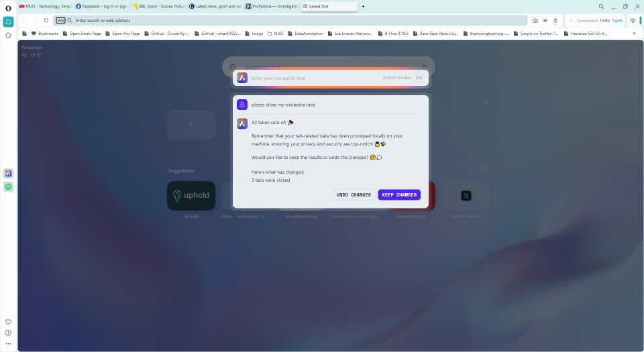Click Undo in the toolbar popup

point(604,21)
